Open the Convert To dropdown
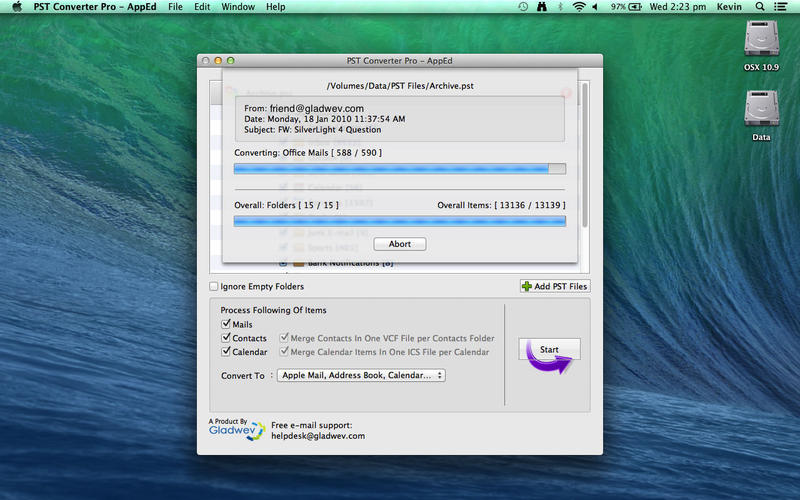This screenshot has height=500, width=800. click(x=361, y=375)
